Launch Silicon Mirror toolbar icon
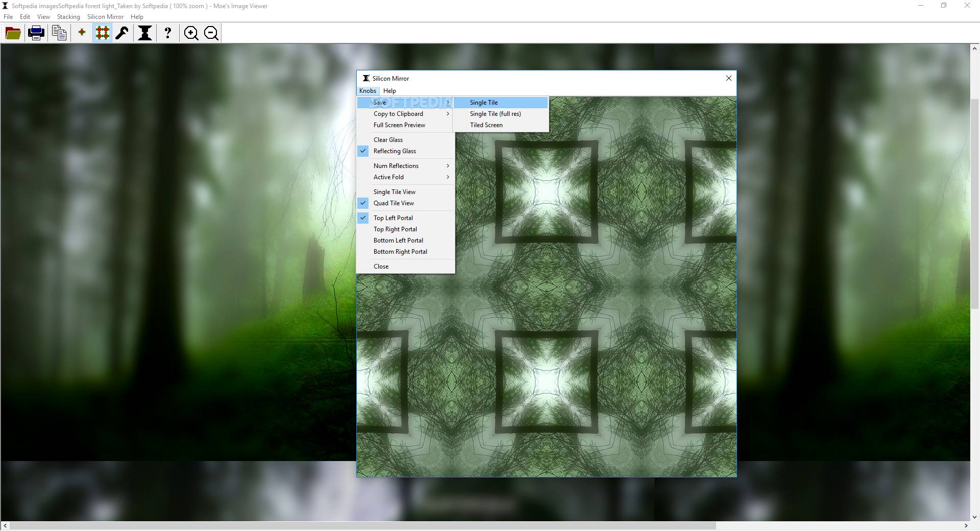The height and width of the screenshot is (531, 980). pyautogui.click(x=145, y=33)
